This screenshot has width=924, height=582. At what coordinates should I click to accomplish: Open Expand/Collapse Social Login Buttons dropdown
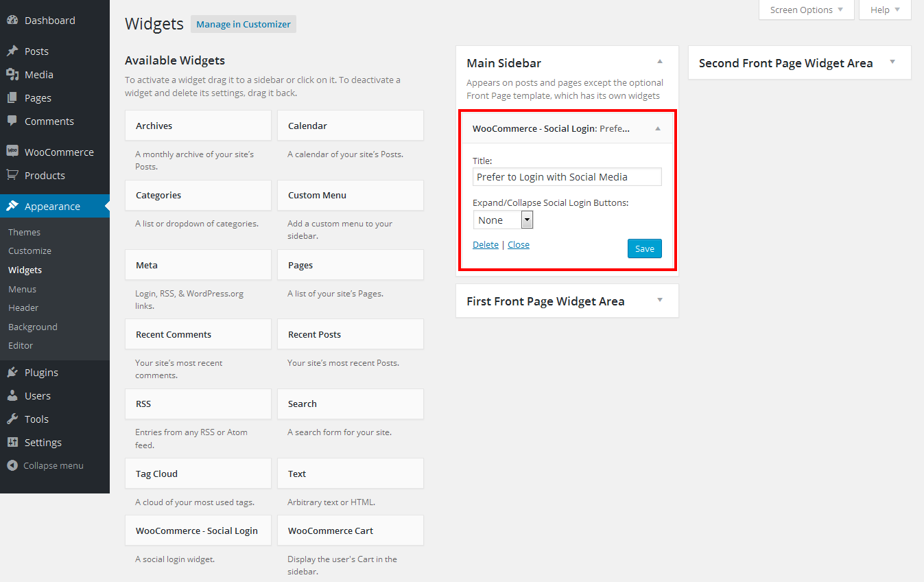pyautogui.click(x=503, y=220)
